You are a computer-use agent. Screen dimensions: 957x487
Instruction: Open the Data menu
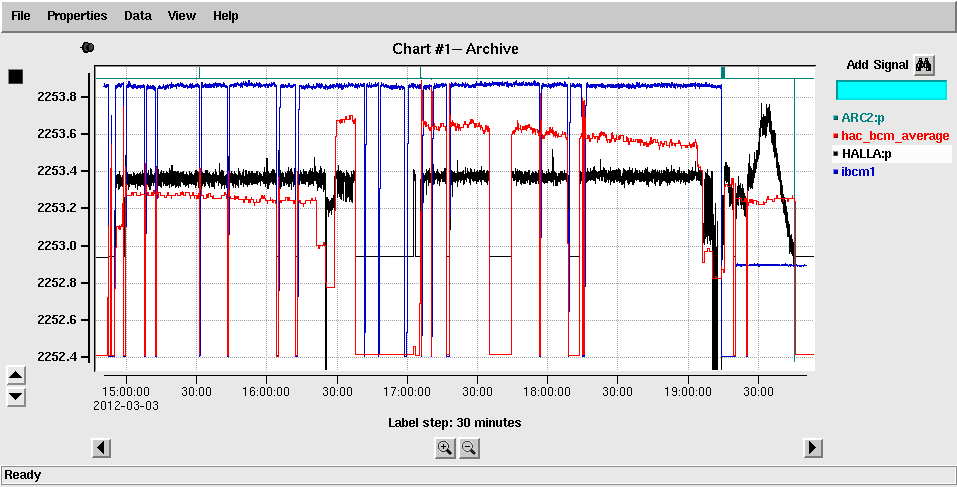137,16
